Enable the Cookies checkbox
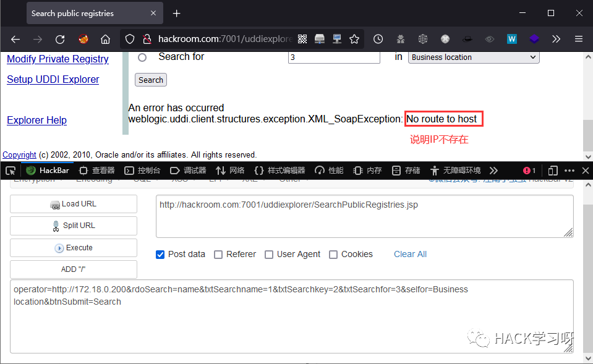The image size is (593, 364). pyautogui.click(x=333, y=255)
